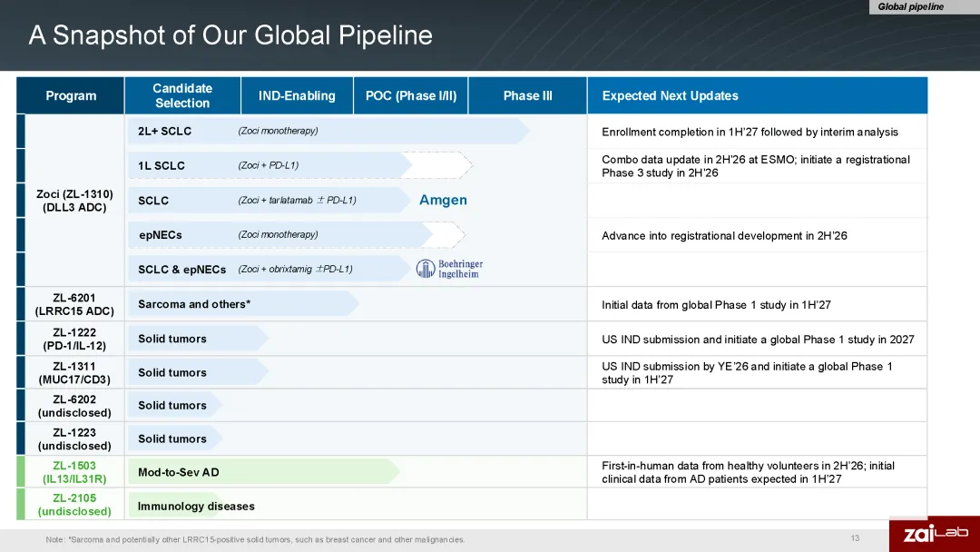Screen dimensions: 980x552
Task: Select Zoci (ZL-1310) (DLL3 ADC) program cell
Action: pyautogui.click(x=74, y=201)
